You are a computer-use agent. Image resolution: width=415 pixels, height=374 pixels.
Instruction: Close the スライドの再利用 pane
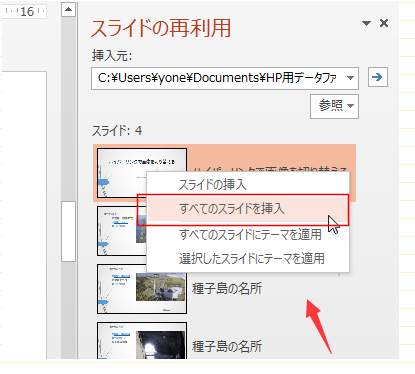384,23
